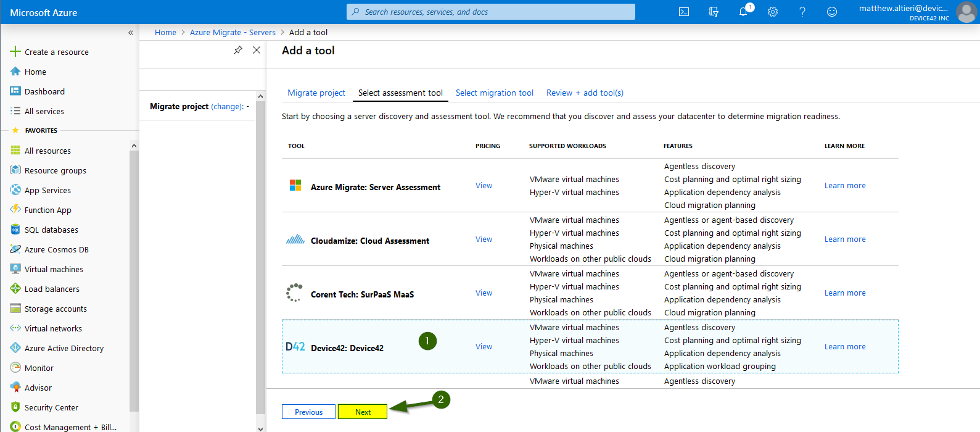Select Cloudamize: Cloud Assessment tool row

tap(590, 239)
